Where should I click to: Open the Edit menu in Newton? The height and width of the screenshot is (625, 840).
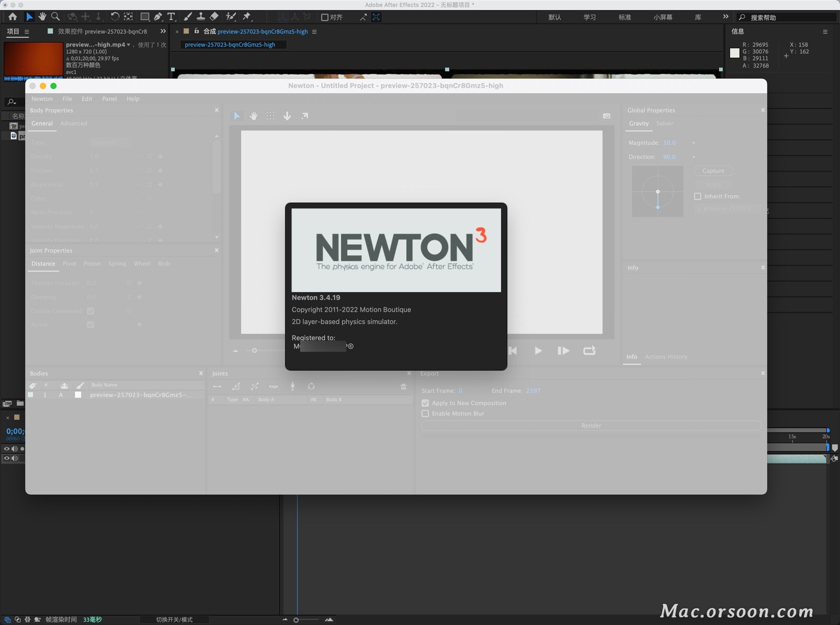[x=87, y=98]
